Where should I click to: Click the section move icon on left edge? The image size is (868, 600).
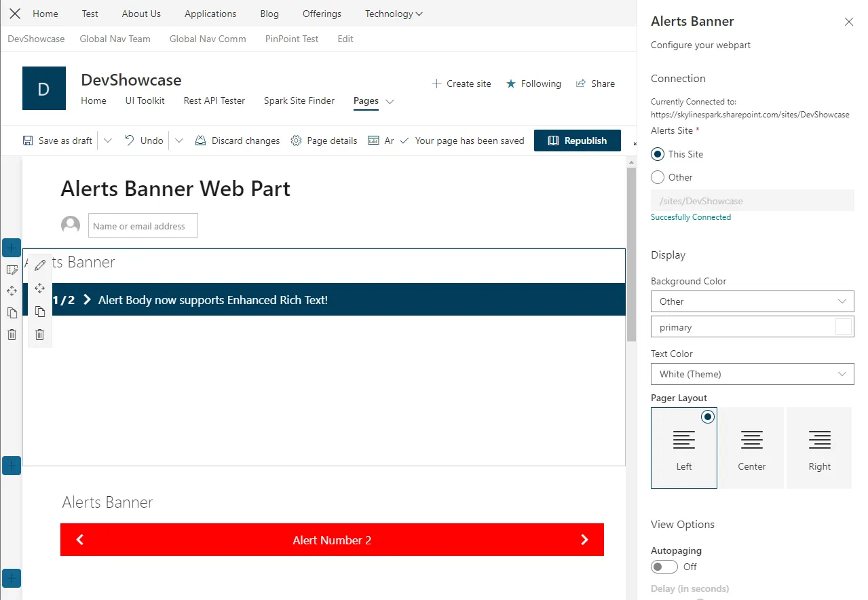point(12,291)
